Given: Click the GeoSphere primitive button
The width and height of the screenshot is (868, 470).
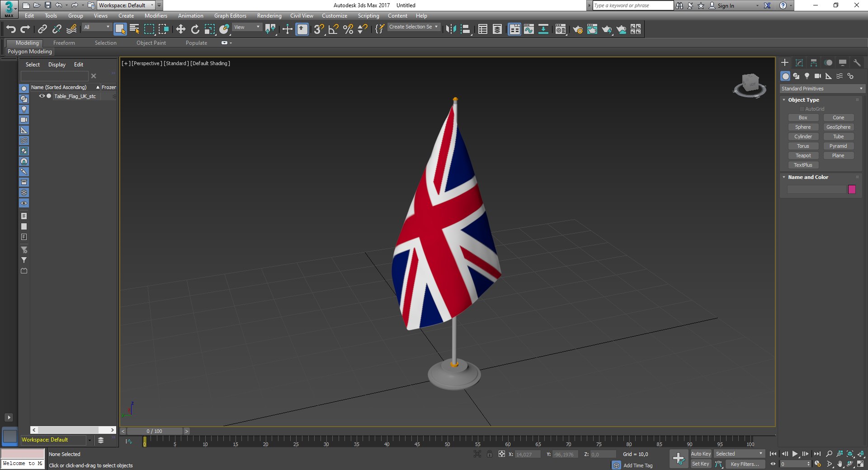Looking at the screenshot, I should pos(838,127).
